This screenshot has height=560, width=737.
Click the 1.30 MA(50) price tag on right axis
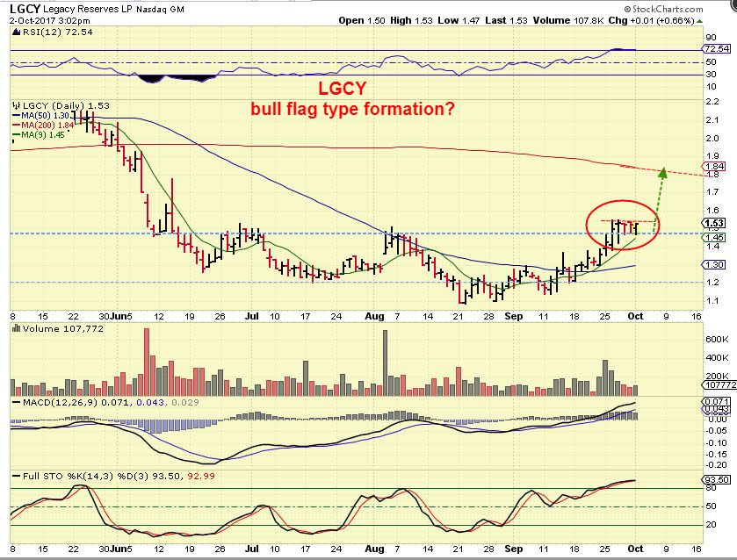click(x=714, y=264)
